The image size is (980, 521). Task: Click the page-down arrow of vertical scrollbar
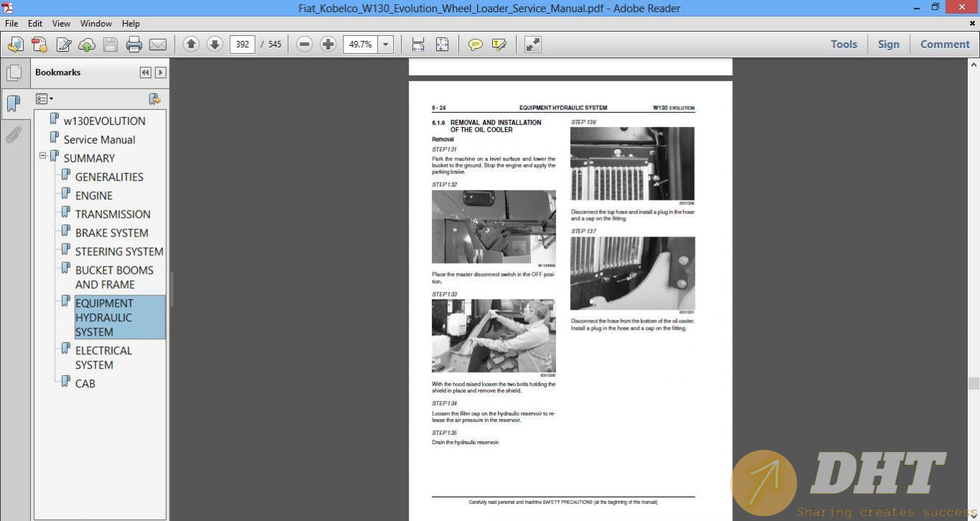tap(974, 515)
